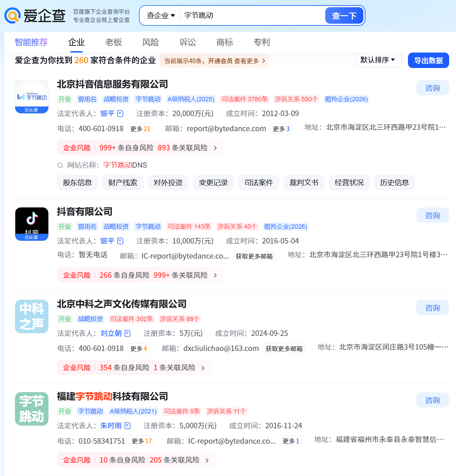Click A级纳税人(2021) tag
The width and height of the screenshot is (456, 476).
[x=133, y=411]
